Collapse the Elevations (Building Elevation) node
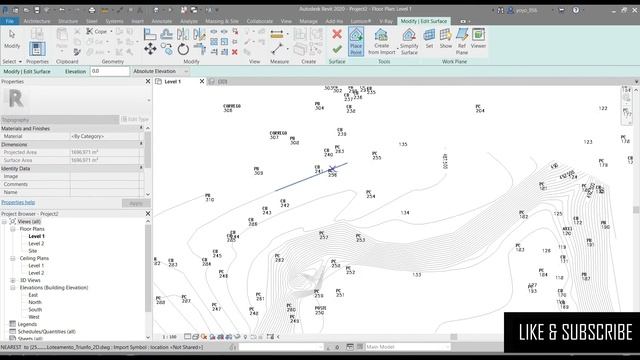Image resolution: width=640 pixels, height=360 pixels. (13, 288)
